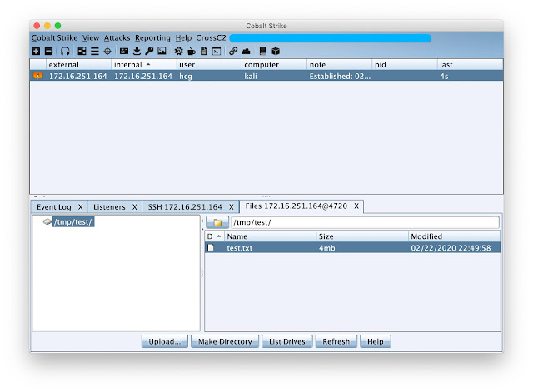533x392 pixels.
Task: Open Screenshots via picture icon
Action: tap(162, 52)
